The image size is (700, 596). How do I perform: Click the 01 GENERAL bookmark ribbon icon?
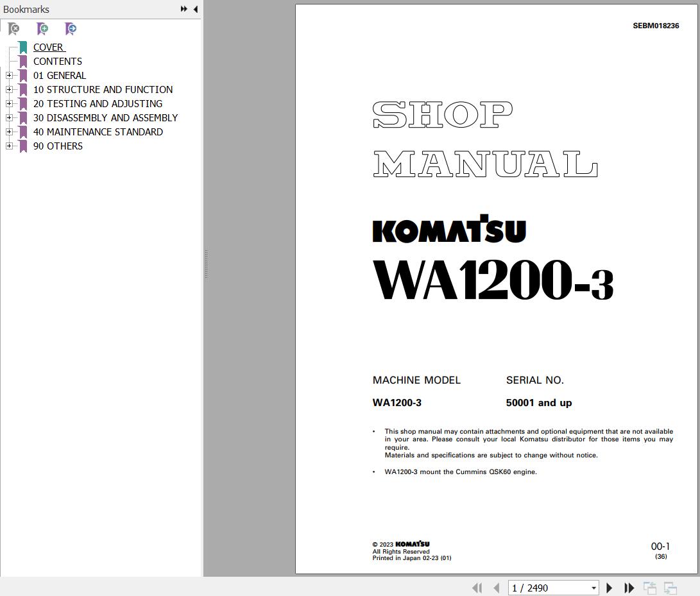click(x=23, y=76)
